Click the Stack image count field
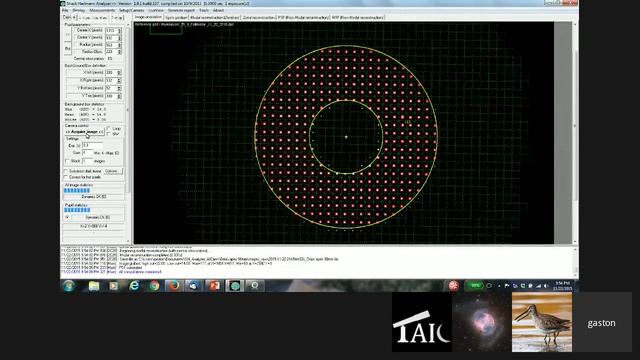Screen dimensions: 640x360 coord(87,161)
